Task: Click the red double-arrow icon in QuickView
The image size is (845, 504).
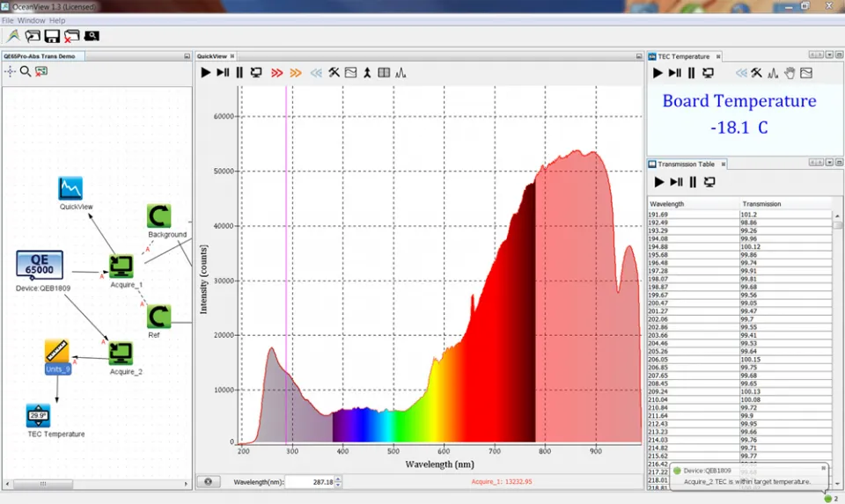Action: (x=277, y=73)
